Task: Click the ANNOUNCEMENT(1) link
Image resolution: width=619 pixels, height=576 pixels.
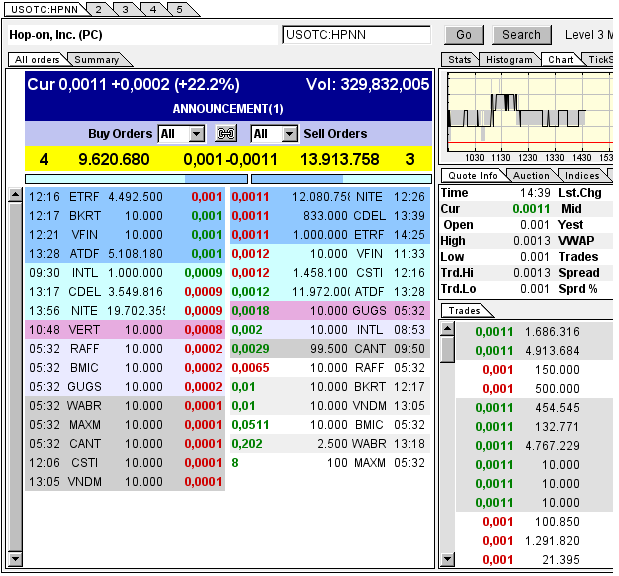Action: point(228,109)
